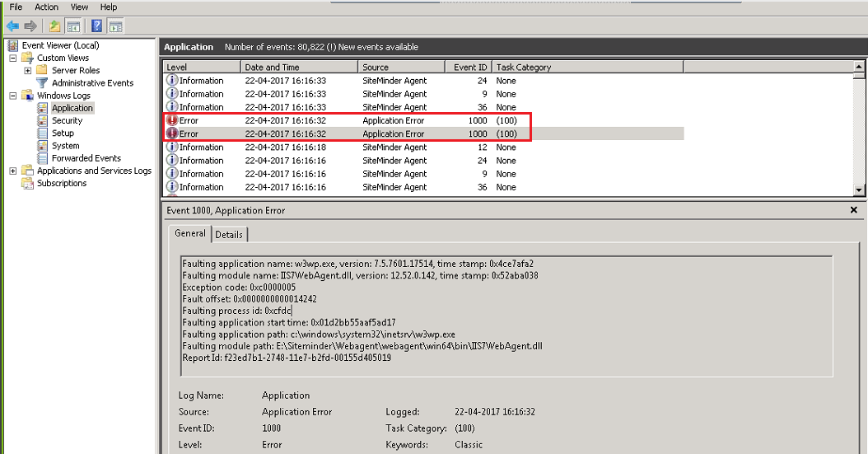Viewport: 868px width, 454px height.
Task: Click the Event Viewer (Local) root icon
Action: 13,45
